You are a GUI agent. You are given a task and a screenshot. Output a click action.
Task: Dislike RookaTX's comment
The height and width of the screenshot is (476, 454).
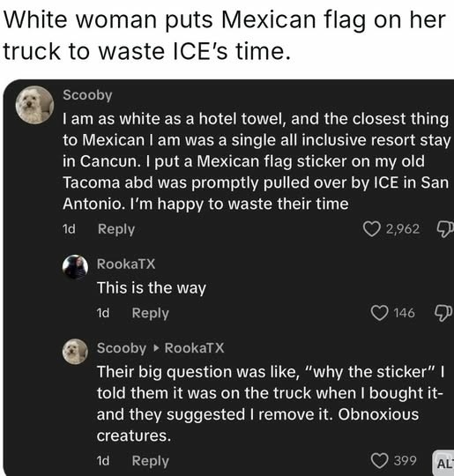click(x=444, y=313)
